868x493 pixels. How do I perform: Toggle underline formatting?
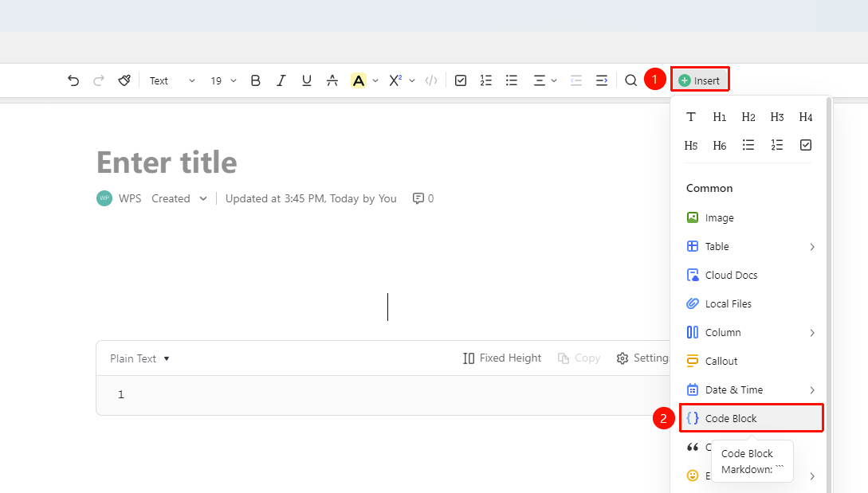(307, 80)
